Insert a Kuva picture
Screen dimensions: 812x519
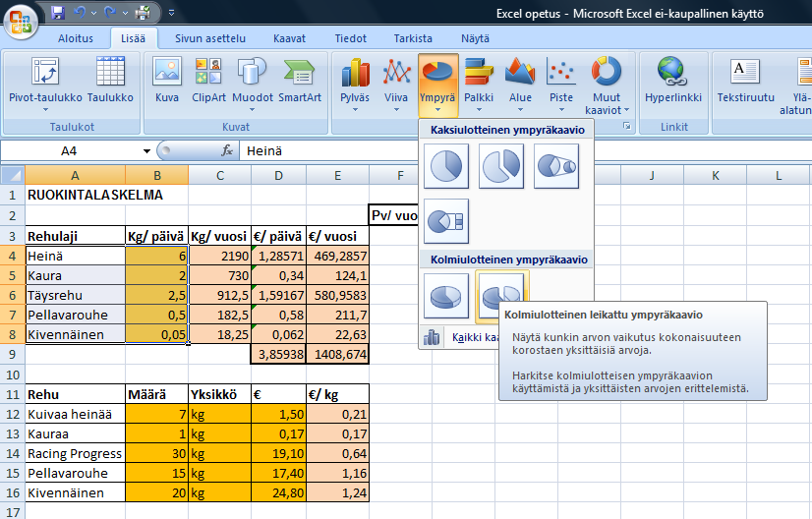[167, 80]
